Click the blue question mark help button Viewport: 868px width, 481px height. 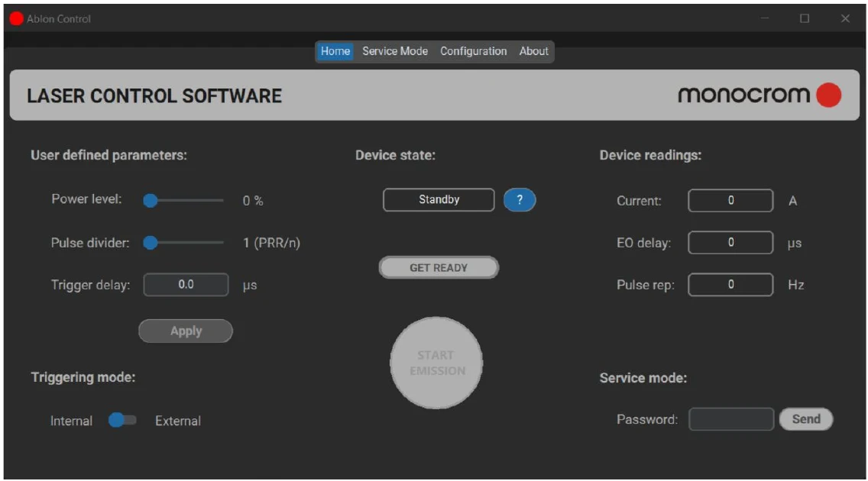(520, 199)
